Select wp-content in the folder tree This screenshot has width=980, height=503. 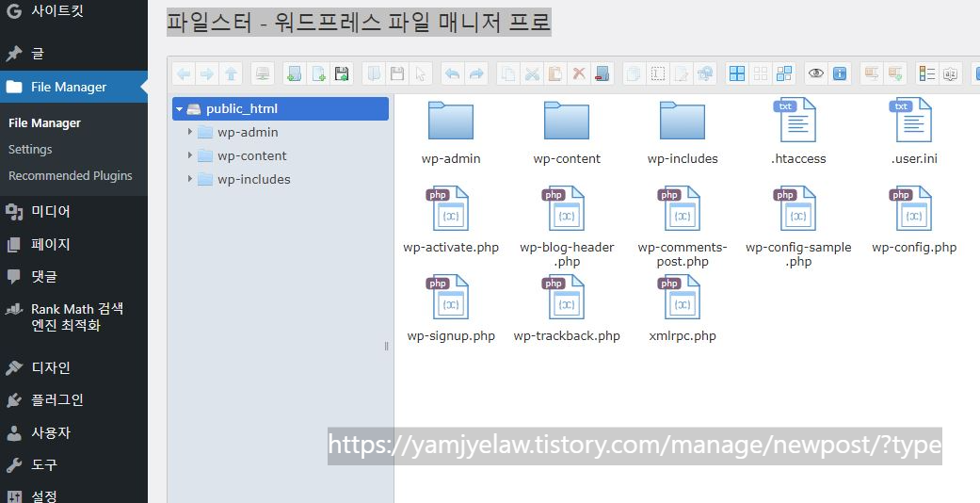point(252,155)
